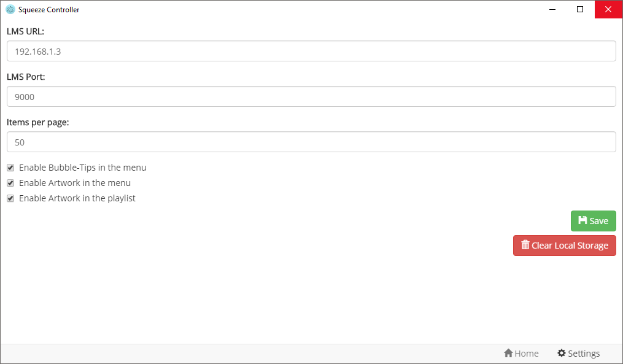623x364 pixels.
Task: Open the Settings tab
Action: click(578, 354)
